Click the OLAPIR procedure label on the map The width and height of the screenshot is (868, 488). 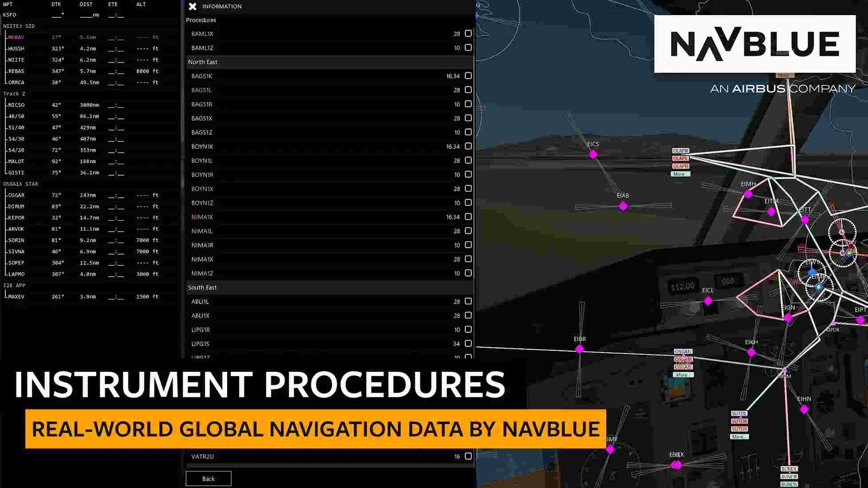[x=681, y=166]
